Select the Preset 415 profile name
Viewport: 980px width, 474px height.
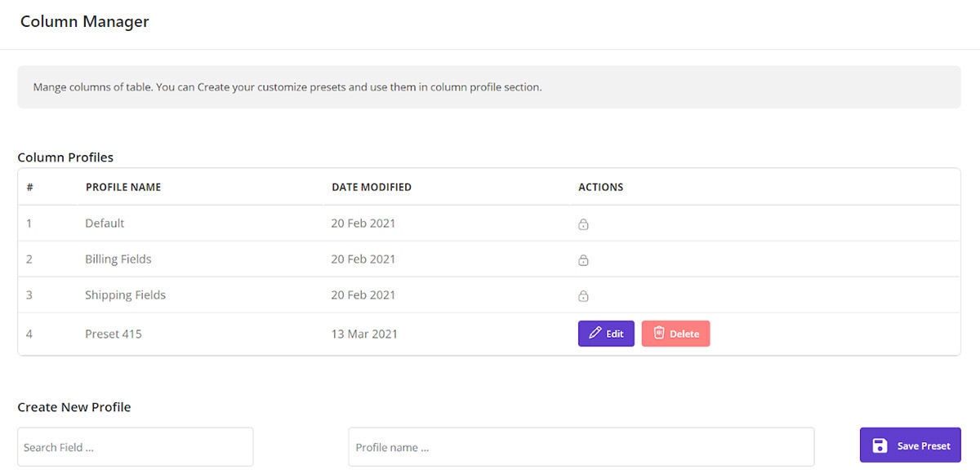114,334
